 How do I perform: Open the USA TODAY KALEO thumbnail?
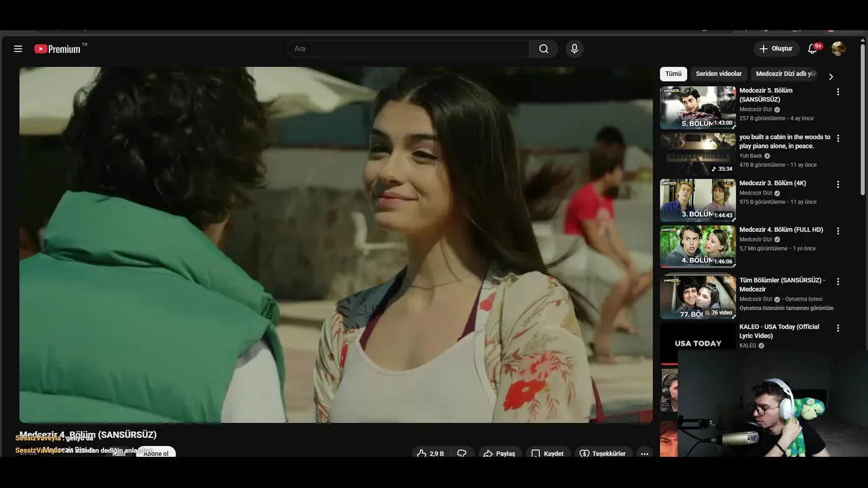point(698,344)
